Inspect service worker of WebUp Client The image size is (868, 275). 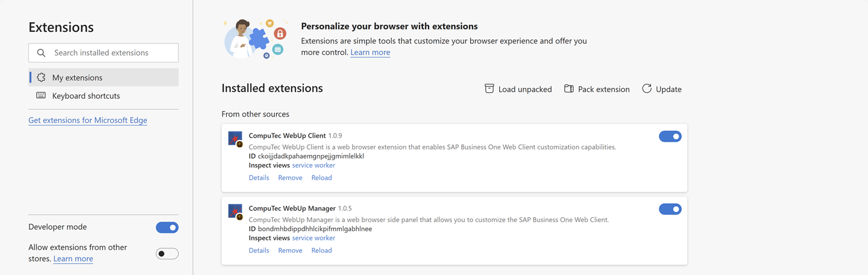[313, 165]
